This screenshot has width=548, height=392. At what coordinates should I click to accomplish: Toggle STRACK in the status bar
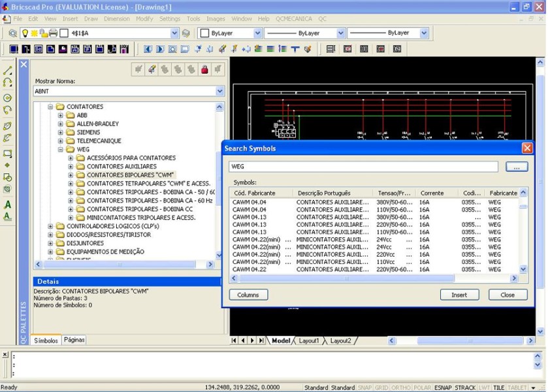point(465,387)
